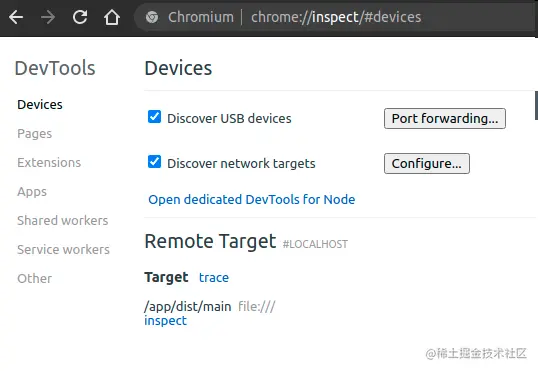The image size is (538, 371).
Task: Open the Extensions section
Action: pyautogui.click(x=49, y=162)
